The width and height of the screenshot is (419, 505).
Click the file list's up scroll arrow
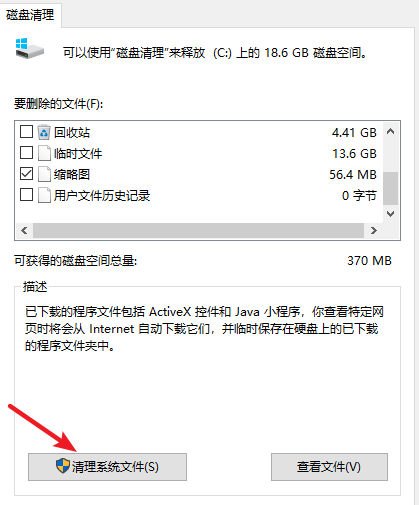click(391, 131)
